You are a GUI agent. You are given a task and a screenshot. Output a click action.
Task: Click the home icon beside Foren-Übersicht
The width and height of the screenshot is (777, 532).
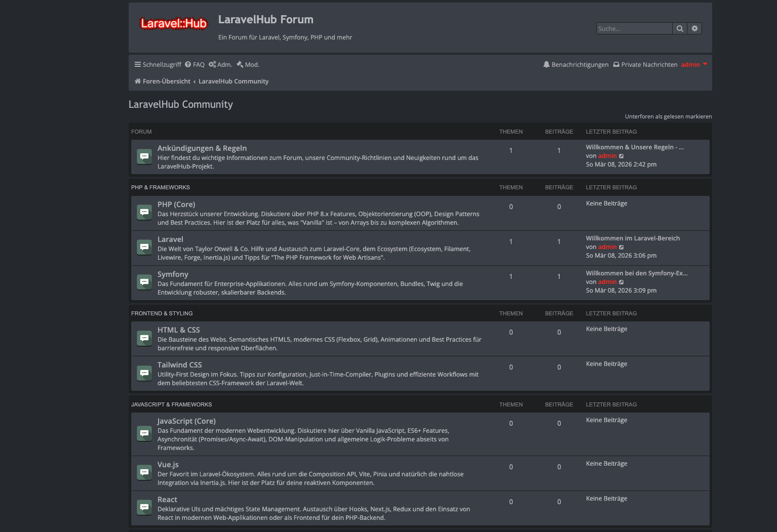point(137,81)
